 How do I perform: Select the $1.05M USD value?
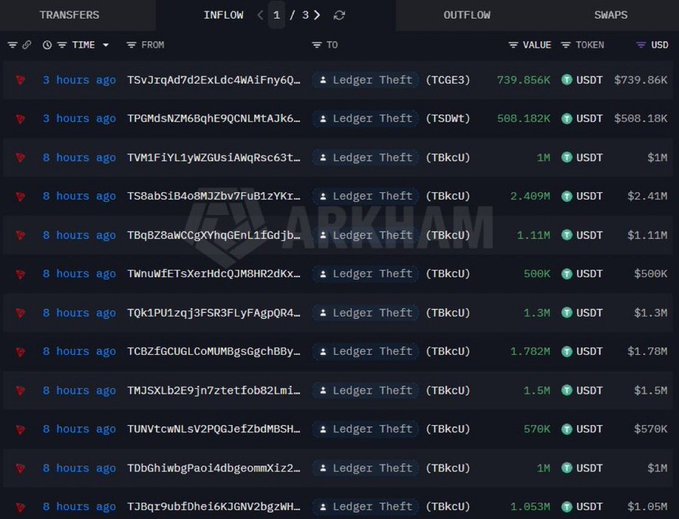click(647, 506)
